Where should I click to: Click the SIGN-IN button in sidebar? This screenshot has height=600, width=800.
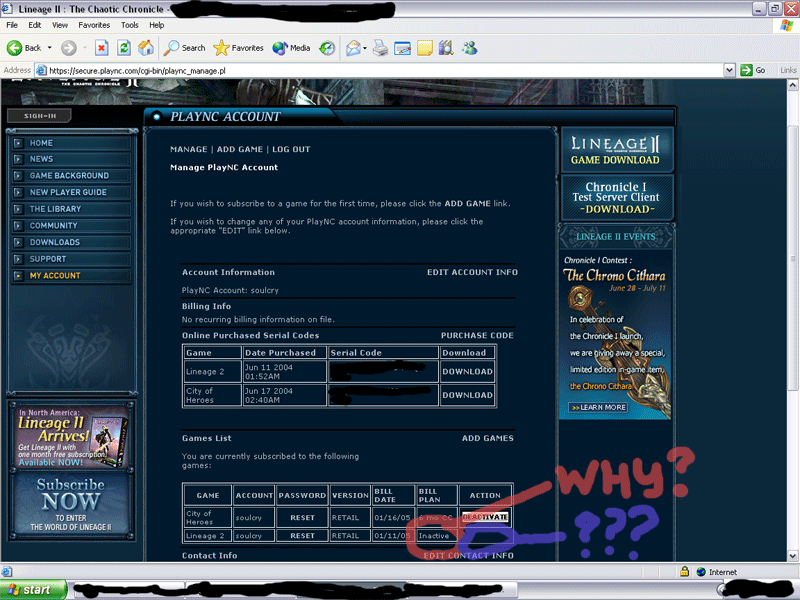click(40, 116)
